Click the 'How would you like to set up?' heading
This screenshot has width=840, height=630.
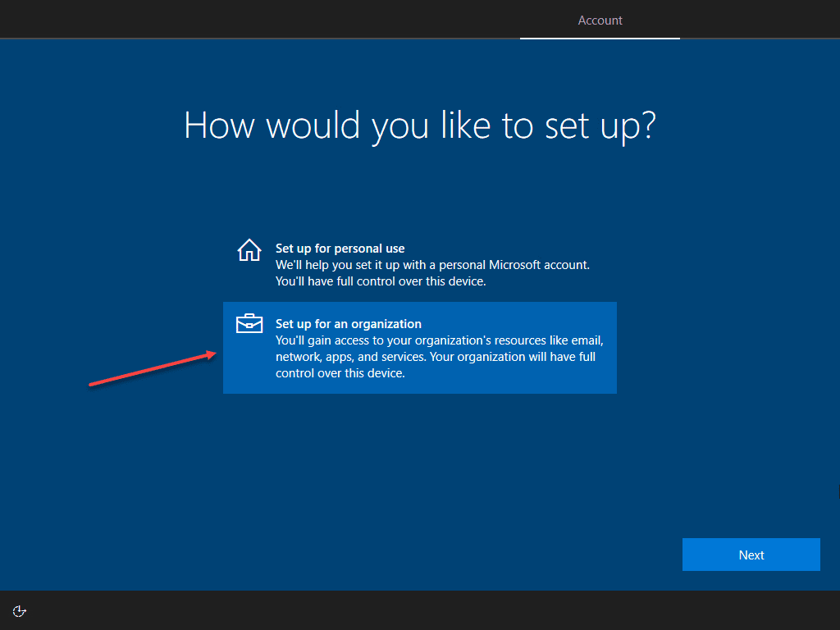[x=419, y=126]
